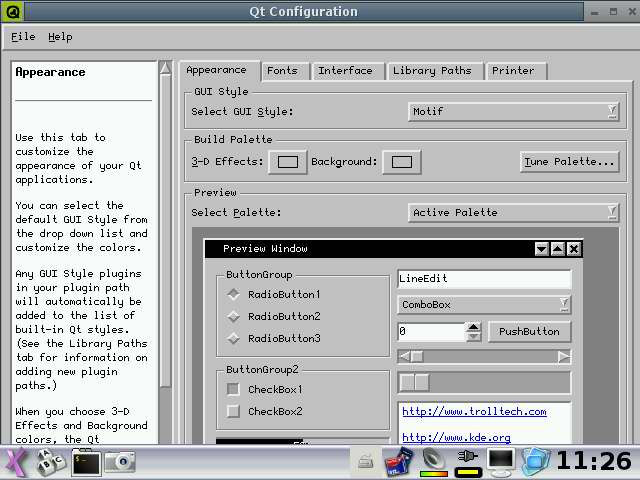
Task: Tick CheckBox1 in ButtonGroup2
Action: pos(234,389)
